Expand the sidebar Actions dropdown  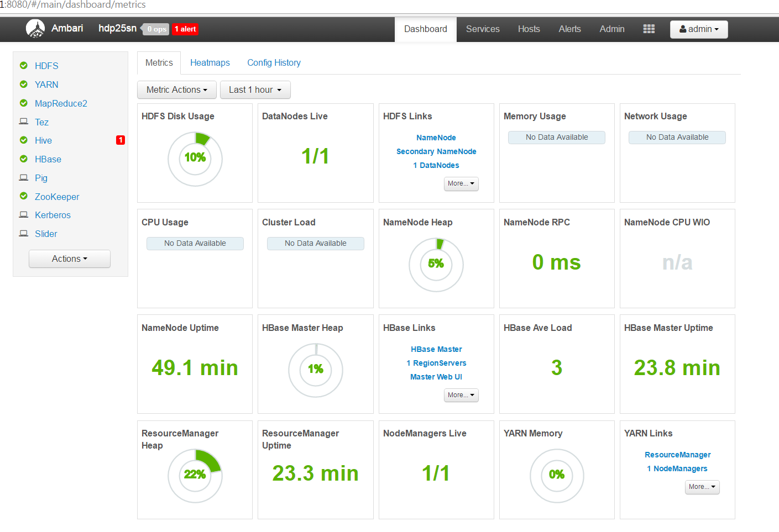click(x=70, y=259)
